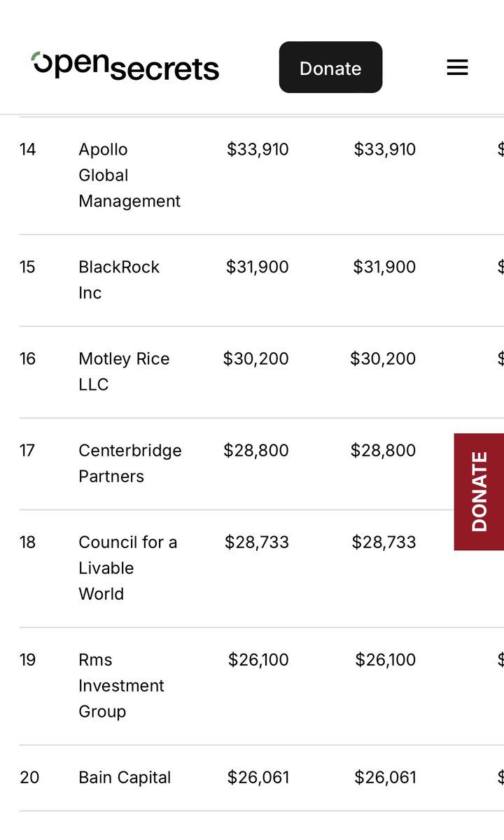504x840 pixels.
Task: Click the first $28,733 amount in row 18
Action: 257,542
